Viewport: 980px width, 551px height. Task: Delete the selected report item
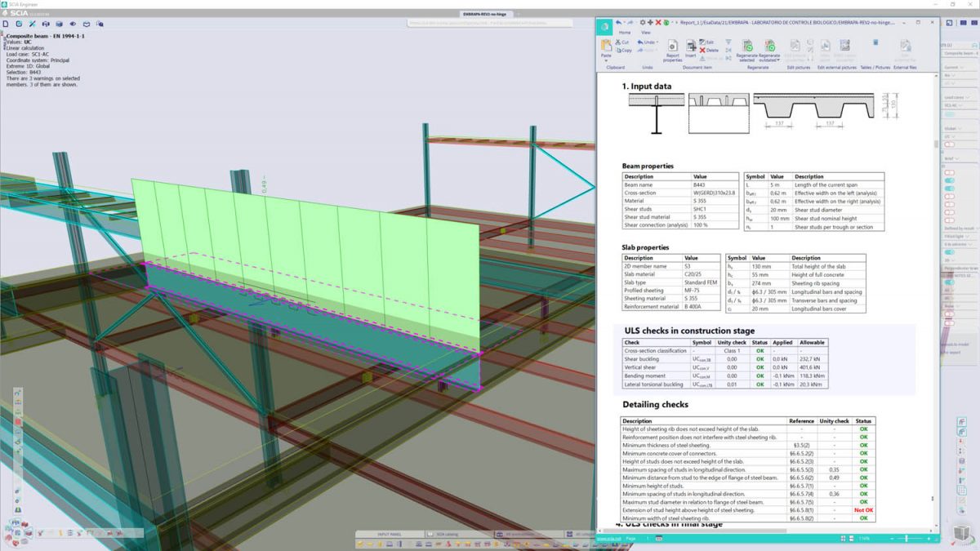tap(706, 50)
